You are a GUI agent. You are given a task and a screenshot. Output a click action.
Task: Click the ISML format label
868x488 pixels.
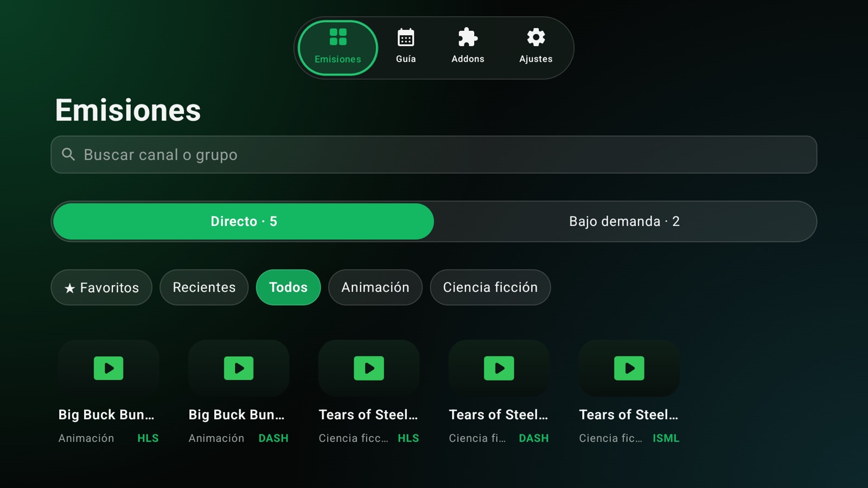point(666,438)
